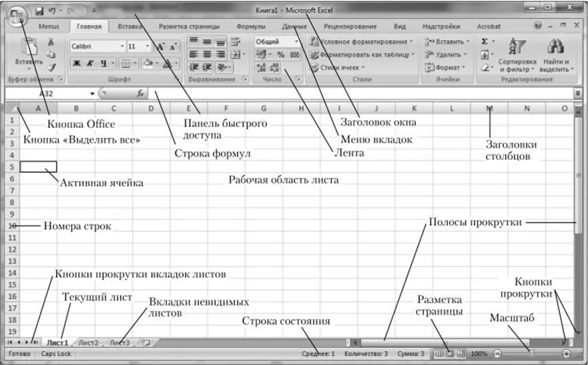
Task: Switch to the Вид ribbon tab
Action: [x=400, y=27]
